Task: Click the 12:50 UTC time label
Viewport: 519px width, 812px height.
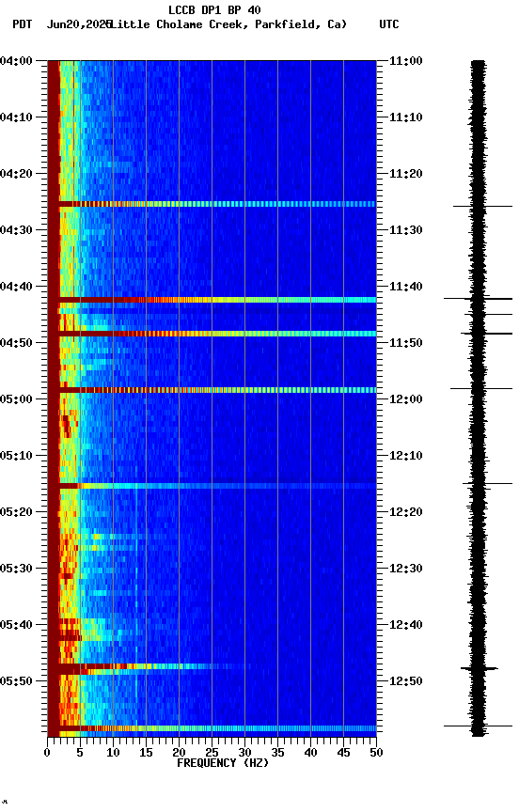Action: (406, 681)
